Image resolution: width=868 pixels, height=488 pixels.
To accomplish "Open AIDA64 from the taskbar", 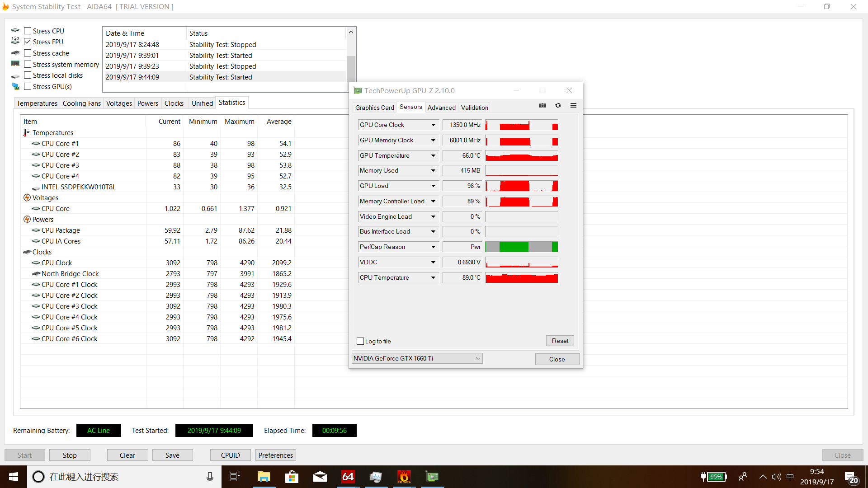I will click(348, 477).
